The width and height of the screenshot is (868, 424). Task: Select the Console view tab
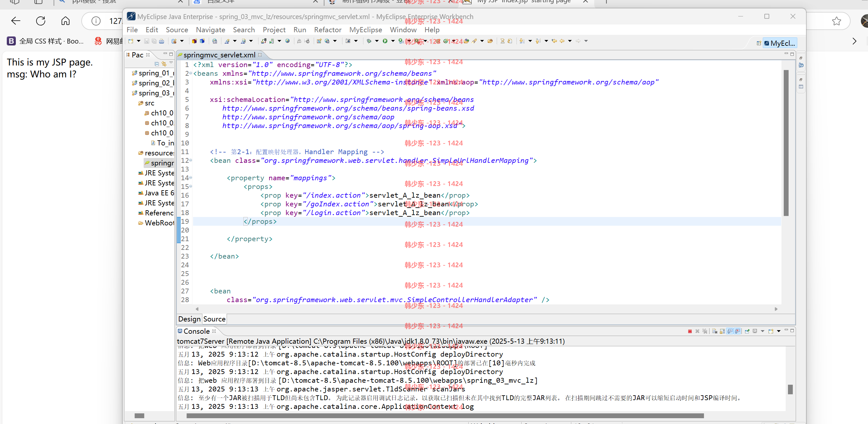tap(197, 331)
